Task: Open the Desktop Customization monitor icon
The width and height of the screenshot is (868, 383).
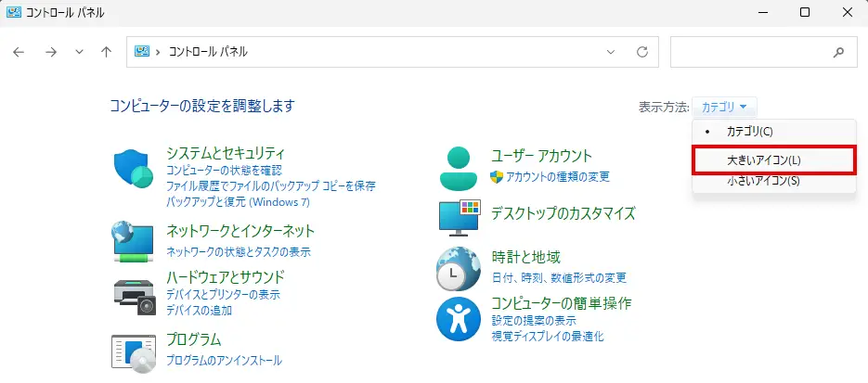Action: [x=460, y=218]
